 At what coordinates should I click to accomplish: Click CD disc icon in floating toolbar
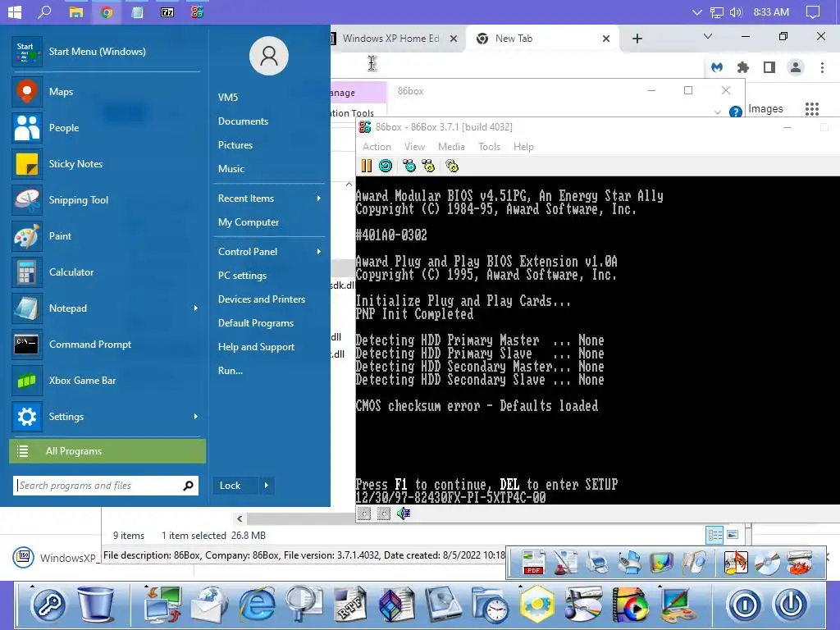point(767,563)
